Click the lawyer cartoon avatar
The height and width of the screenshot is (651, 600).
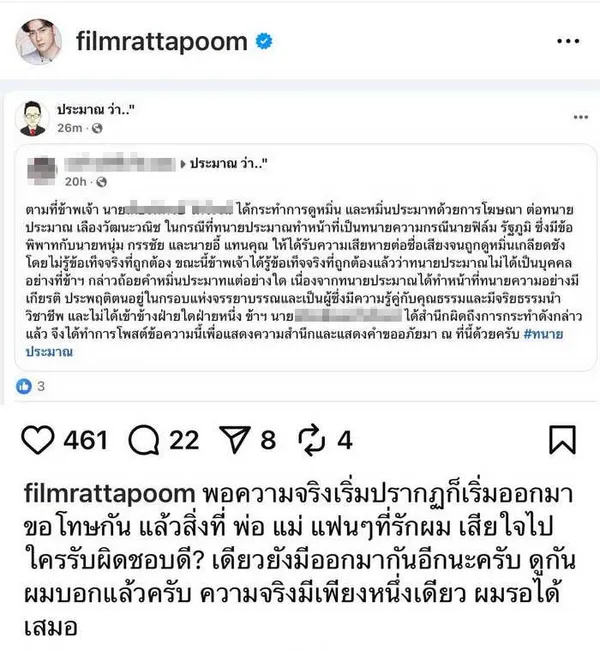[x=32, y=118]
